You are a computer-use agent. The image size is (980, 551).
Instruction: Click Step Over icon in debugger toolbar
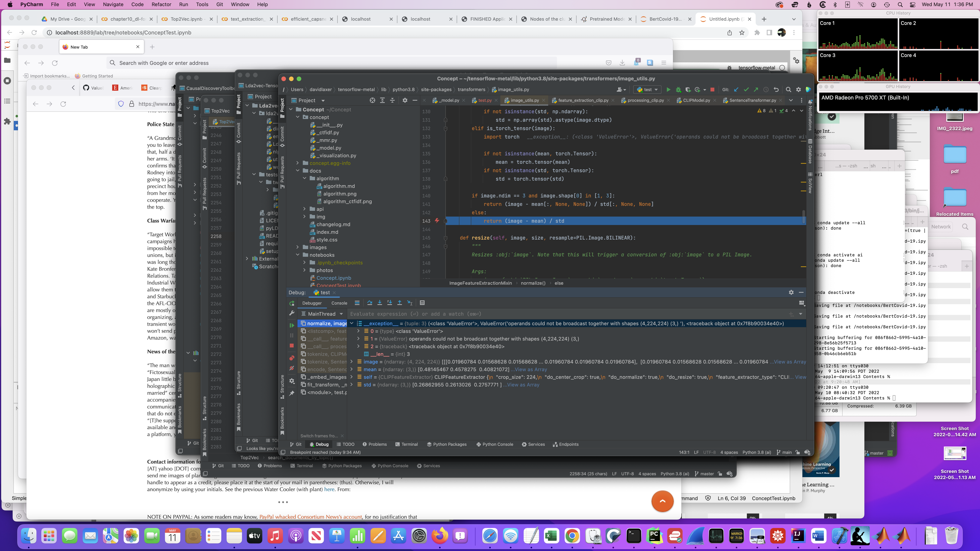(369, 303)
